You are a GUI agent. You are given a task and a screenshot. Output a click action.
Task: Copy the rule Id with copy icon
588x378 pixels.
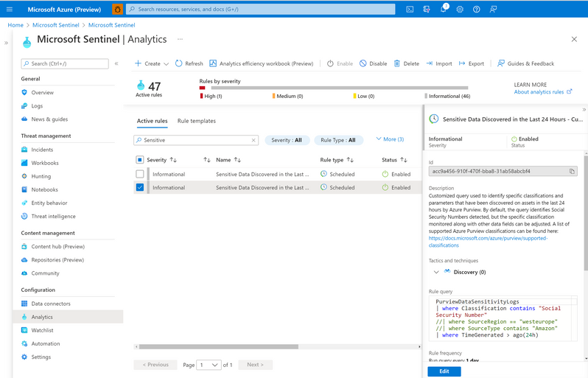572,172
